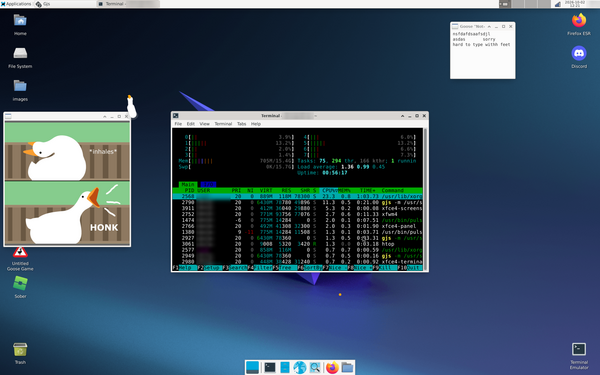Open the Home desktop icon

(20, 24)
